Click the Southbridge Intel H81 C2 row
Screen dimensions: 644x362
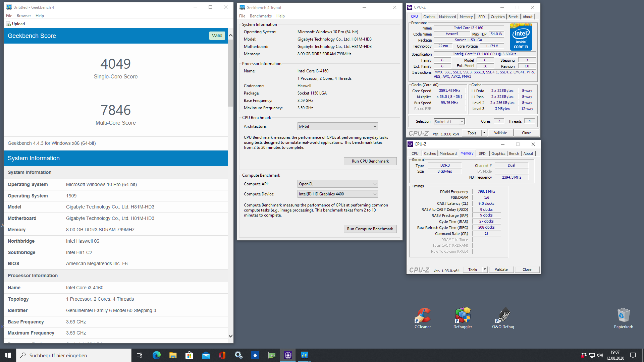(x=116, y=252)
